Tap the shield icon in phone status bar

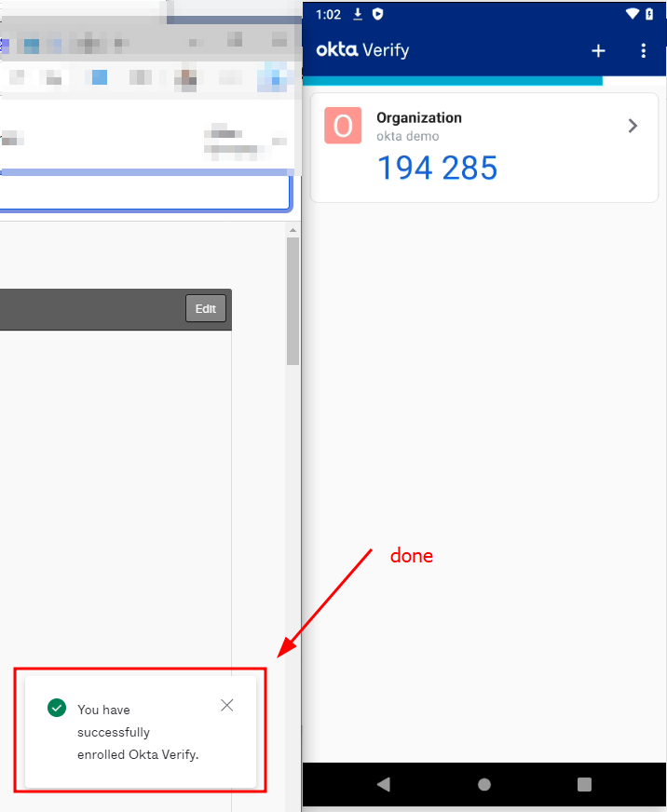[378, 14]
